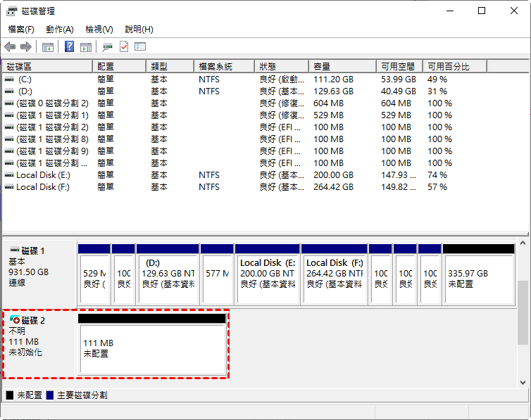Toggle the console tree pane icon
531x420 pixels.
48,47
